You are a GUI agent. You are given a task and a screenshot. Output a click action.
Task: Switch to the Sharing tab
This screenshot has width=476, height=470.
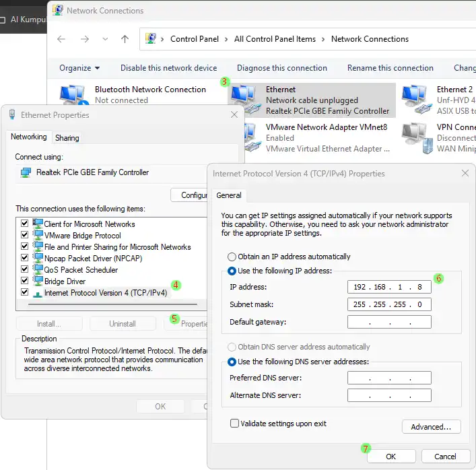67,138
